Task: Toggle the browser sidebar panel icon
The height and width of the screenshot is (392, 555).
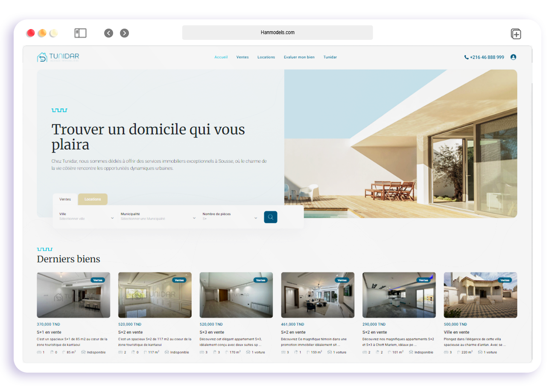Action: point(80,33)
